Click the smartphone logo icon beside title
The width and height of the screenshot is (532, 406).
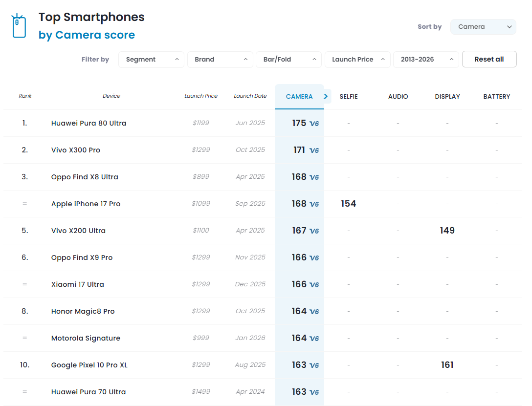[19, 26]
